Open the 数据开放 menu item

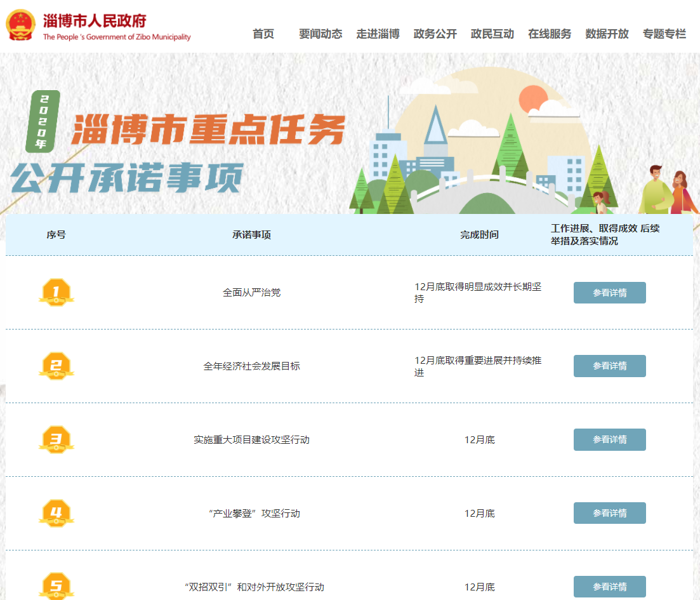coord(607,34)
